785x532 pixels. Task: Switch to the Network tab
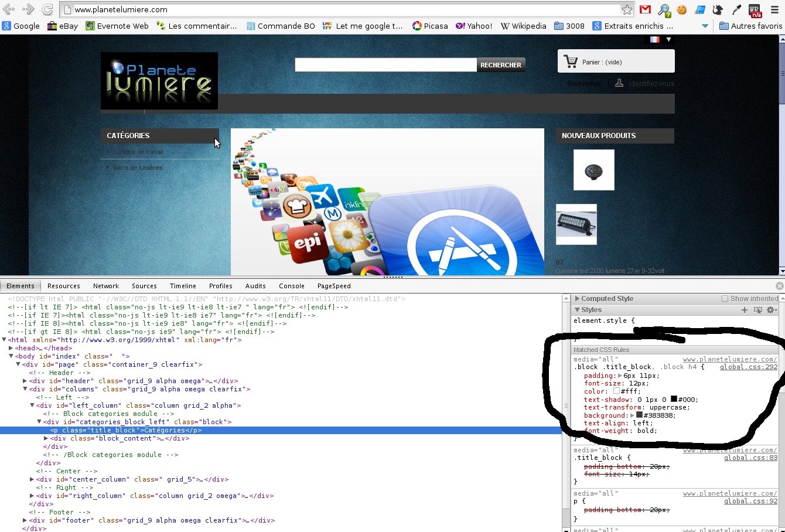click(x=106, y=286)
